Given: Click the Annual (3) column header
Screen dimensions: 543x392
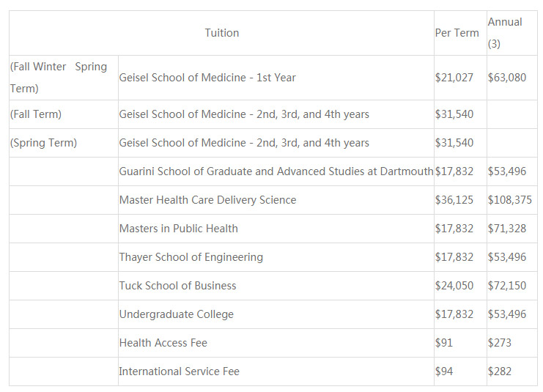Looking at the screenshot, I should (x=505, y=33).
